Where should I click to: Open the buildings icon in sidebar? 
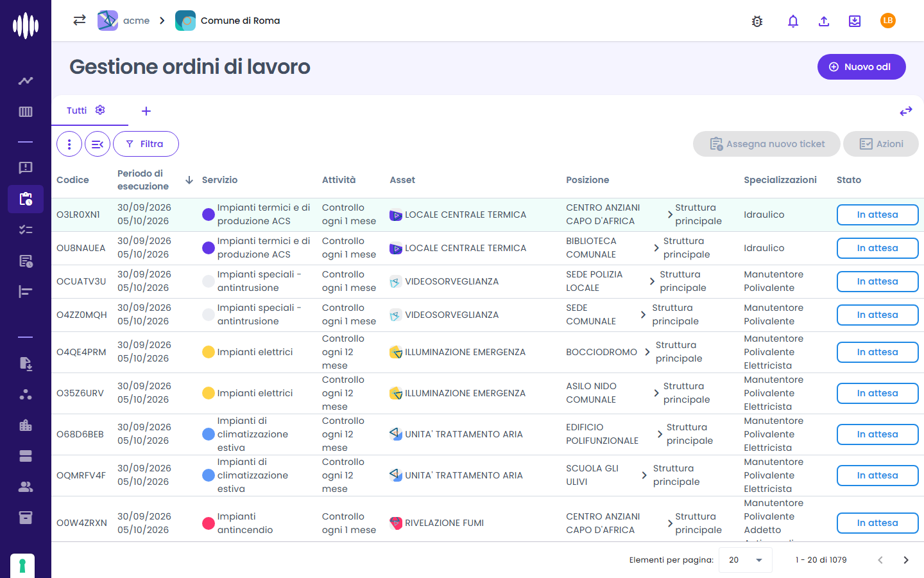pyautogui.click(x=26, y=425)
